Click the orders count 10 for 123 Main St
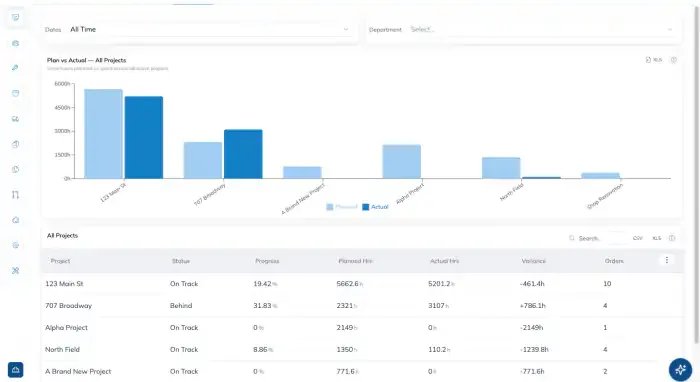The image size is (700, 382). (x=607, y=284)
